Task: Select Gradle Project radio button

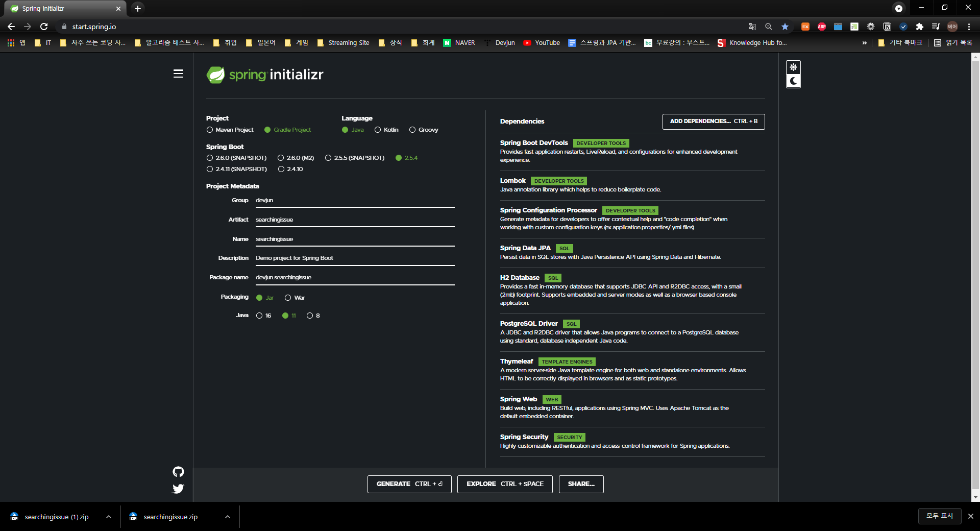Action: coord(287,130)
